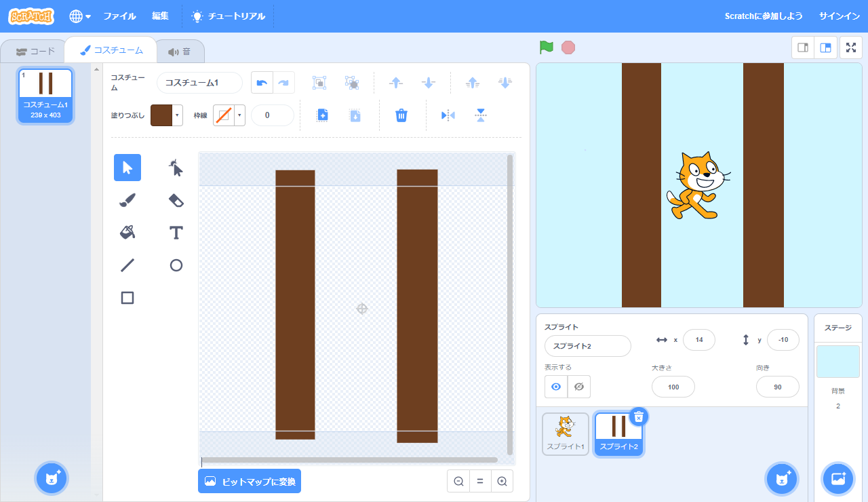Screen dimensions: 868x502
Task: Select the スプライト2 sprite thumbnail
Action: (x=618, y=434)
